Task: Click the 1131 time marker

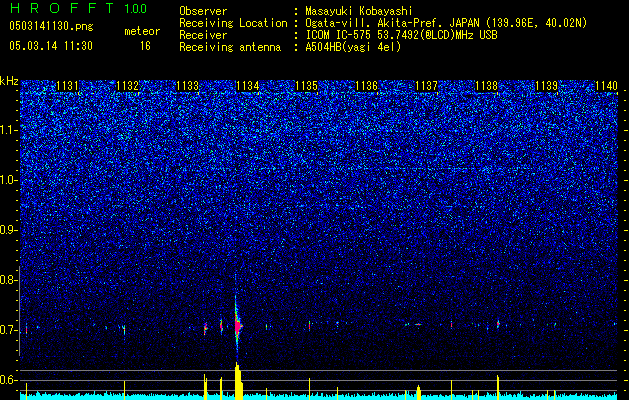Action: (x=67, y=86)
